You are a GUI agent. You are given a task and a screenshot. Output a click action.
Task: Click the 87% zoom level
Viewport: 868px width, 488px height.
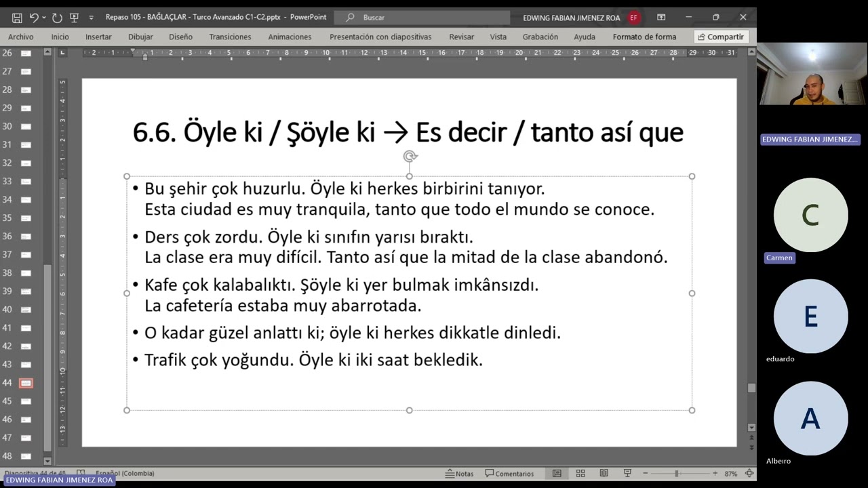pyautogui.click(x=730, y=473)
